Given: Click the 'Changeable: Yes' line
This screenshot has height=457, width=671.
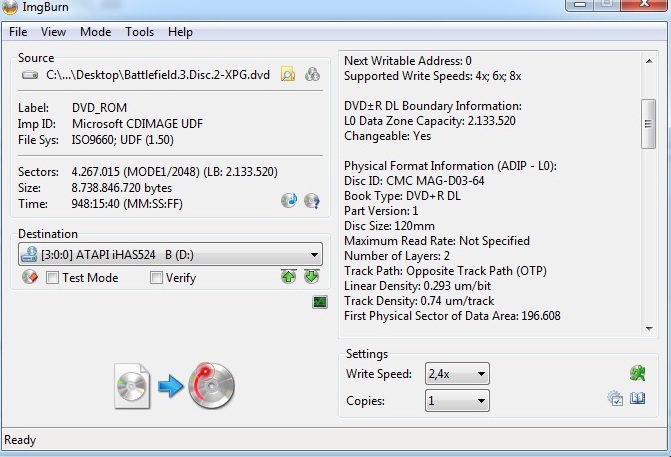Looking at the screenshot, I should tap(387, 136).
